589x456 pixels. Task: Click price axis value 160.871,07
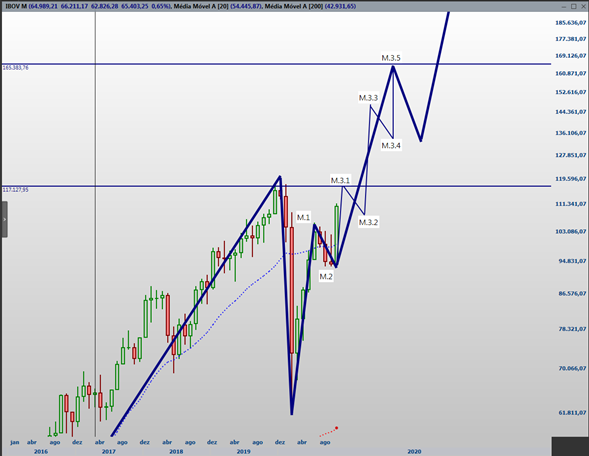[x=571, y=73]
